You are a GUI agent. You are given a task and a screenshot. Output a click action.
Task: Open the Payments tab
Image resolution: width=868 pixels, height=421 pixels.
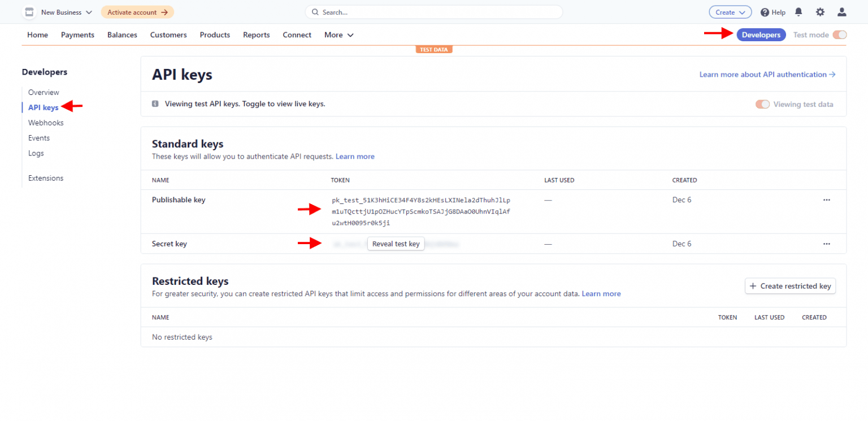click(x=77, y=35)
